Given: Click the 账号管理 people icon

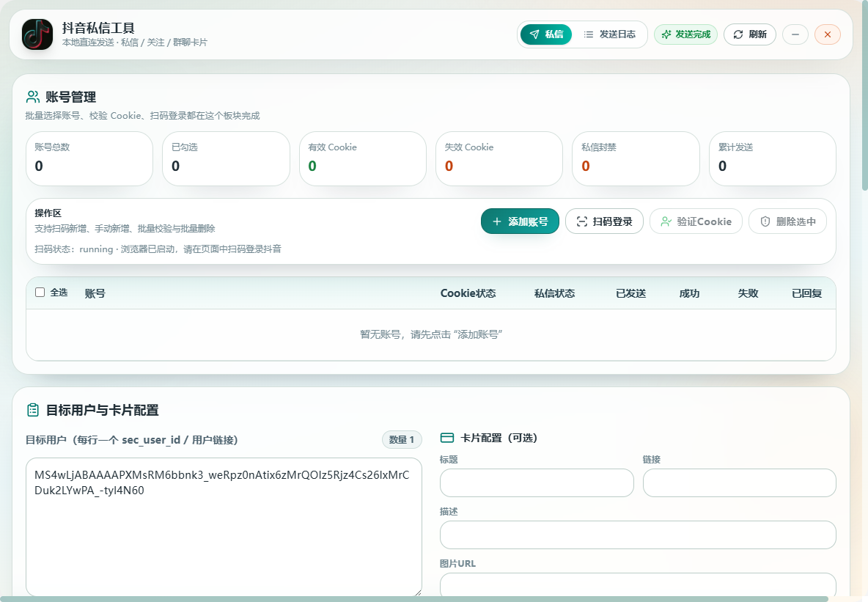Looking at the screenshot, I should tap(33, 97).
